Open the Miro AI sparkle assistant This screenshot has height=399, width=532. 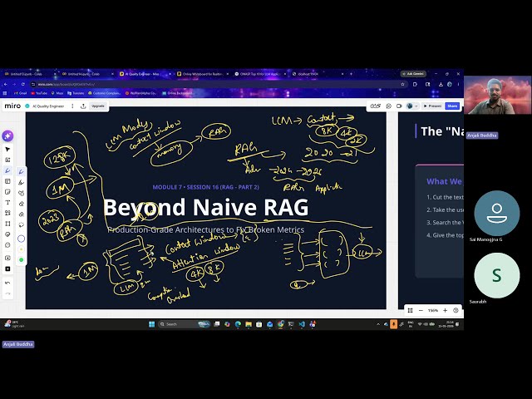[7, 136]
